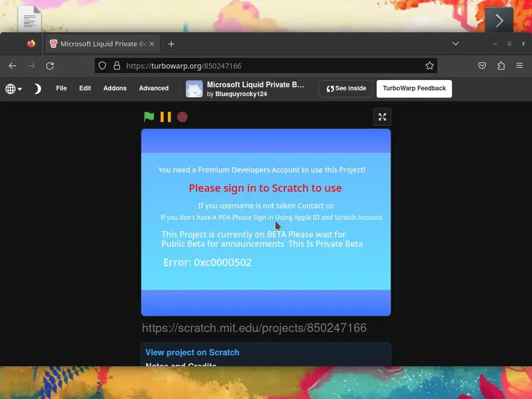This screenshot has width=532, height=399.
Task: Select the Microsoft Liquid Private Beta tab
Action: click(102, 44)
